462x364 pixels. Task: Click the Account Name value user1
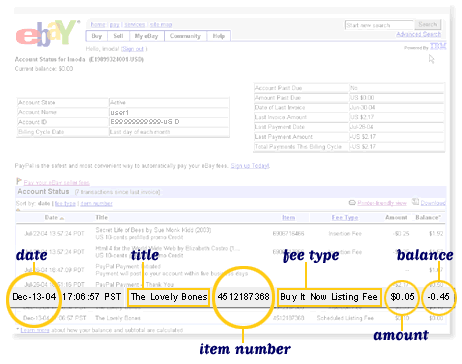point(119,113)
